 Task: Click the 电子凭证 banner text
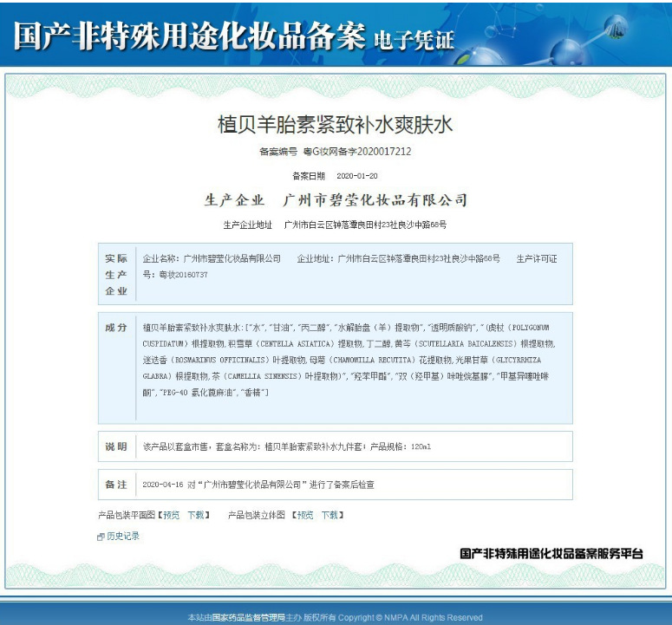[x=414, y=41]
